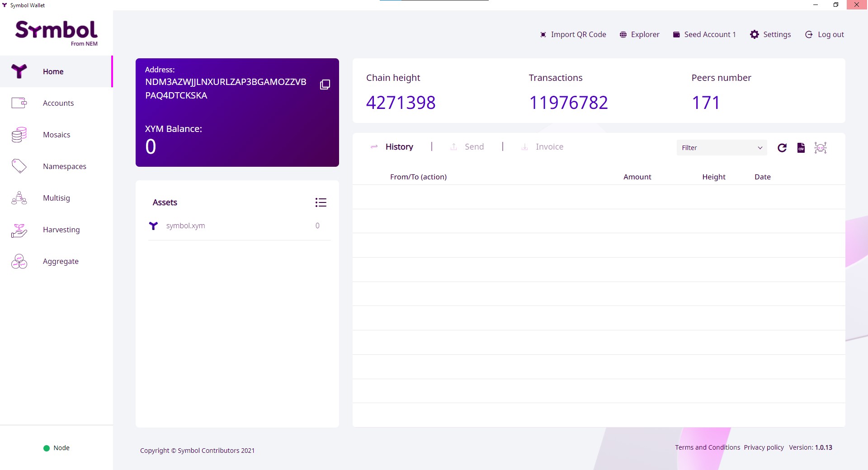Open the Privacy policy link

[x=764, y=447]
